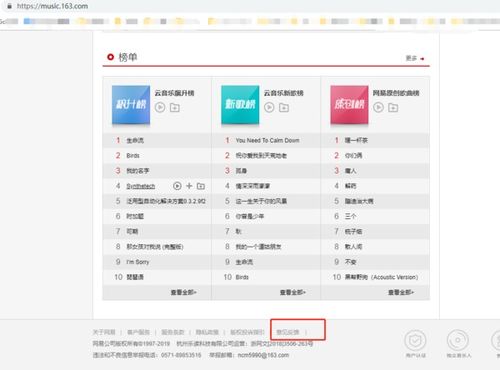Open the blue 飙升榜 cover image
Viewport: 500px width, 370px height.
tap(131, 105)
